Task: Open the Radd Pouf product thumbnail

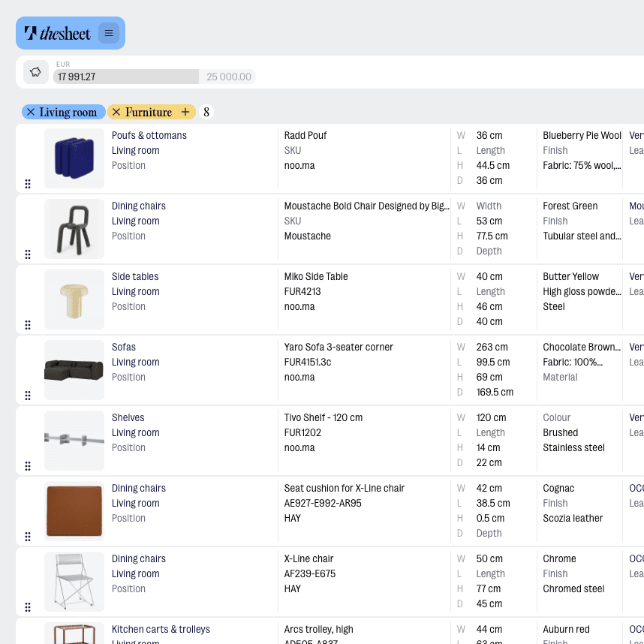Action: click(x=74, y=158)
